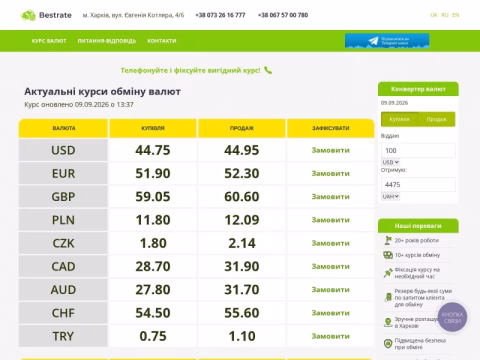The image size is (480, 360).
Task: Open the Контакти menu item
Action: click(x=162, y=41)
